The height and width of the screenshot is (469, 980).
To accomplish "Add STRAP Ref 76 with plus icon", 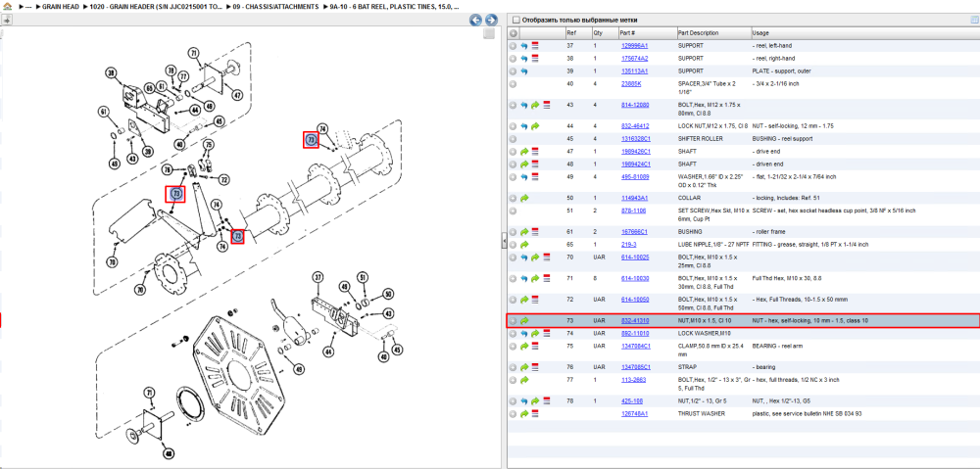I will tap(514, 367).
